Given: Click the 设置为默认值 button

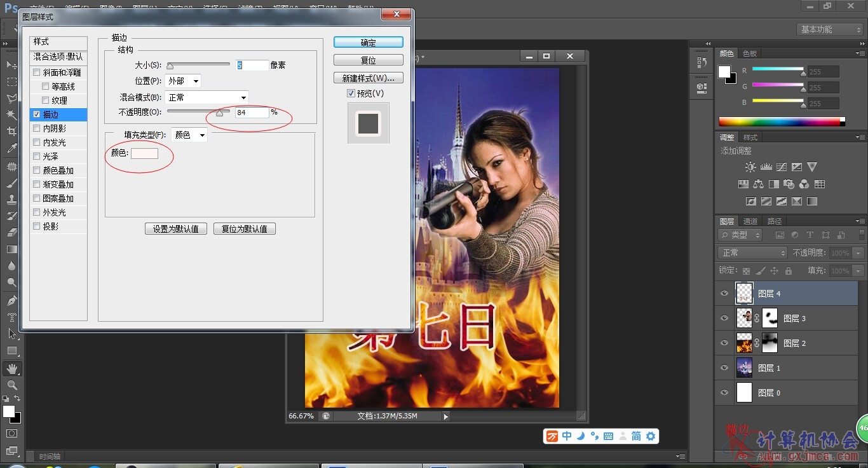Looking at the screenshot, I should coord(176,229).
